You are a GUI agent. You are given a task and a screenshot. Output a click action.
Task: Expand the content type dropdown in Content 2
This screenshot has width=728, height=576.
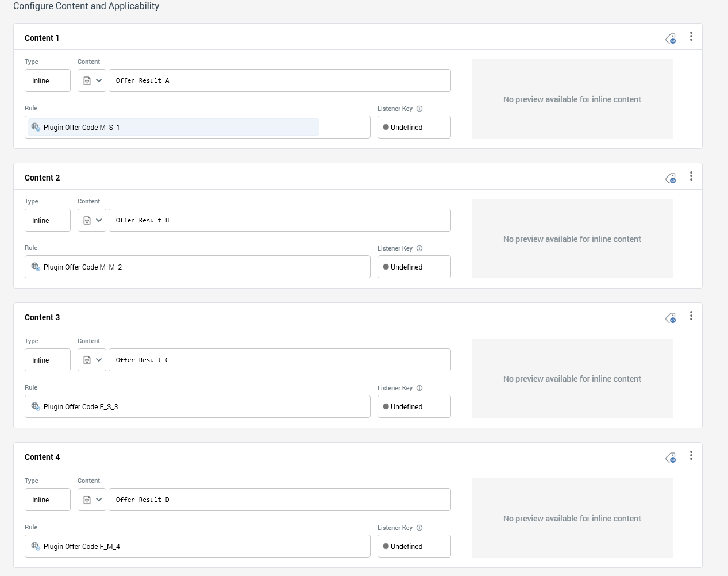tap(92, 220)
